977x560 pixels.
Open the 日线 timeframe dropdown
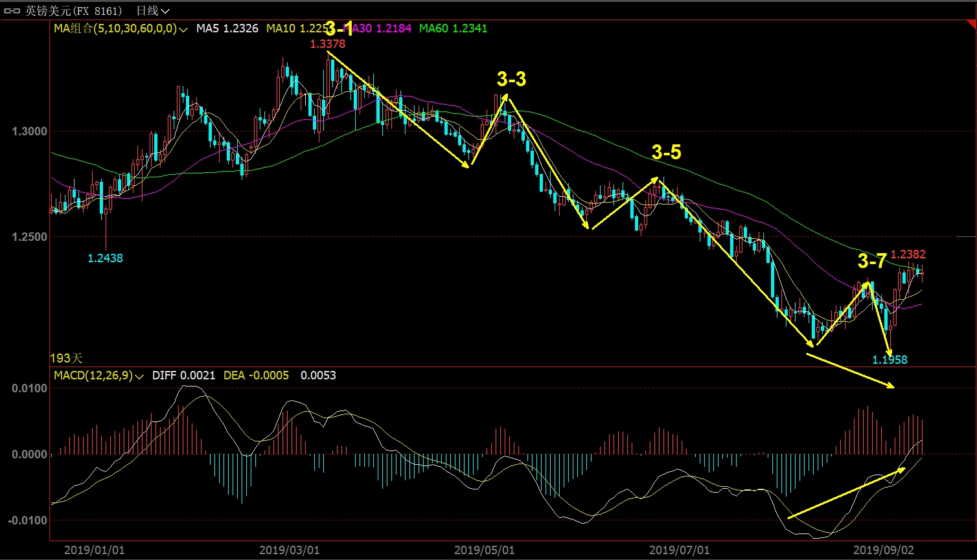coord(153,10)
